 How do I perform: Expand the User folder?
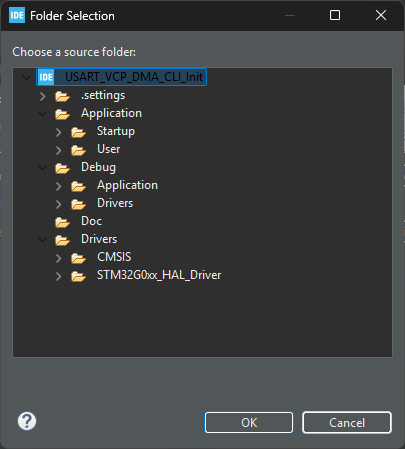tap(58, 150)
